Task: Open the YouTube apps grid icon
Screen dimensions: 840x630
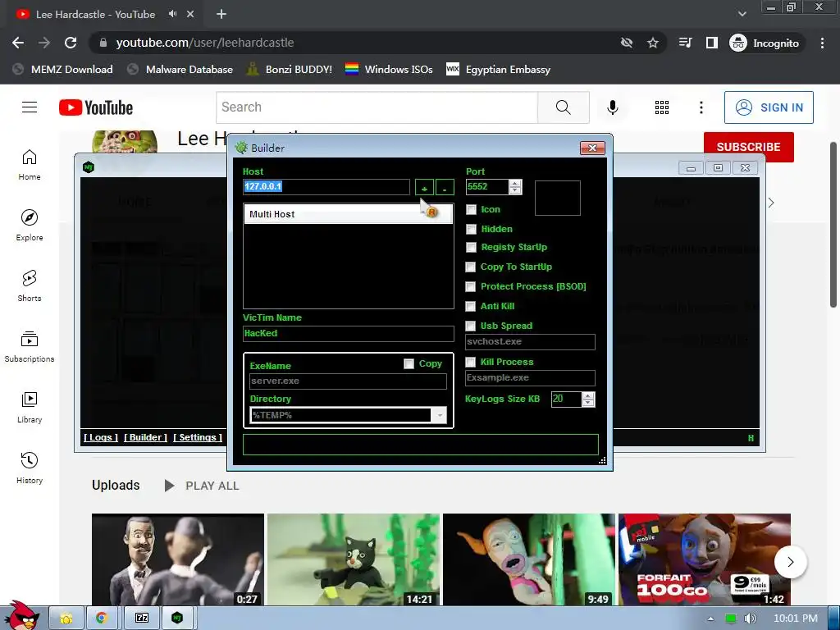Action: point(662,107)
